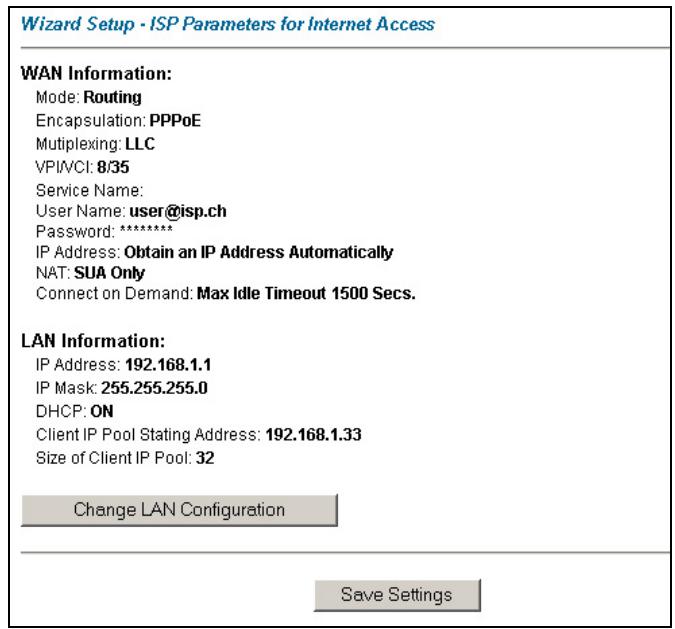Click Max Idle Timeout 1500 Secs text

(306, 294)
